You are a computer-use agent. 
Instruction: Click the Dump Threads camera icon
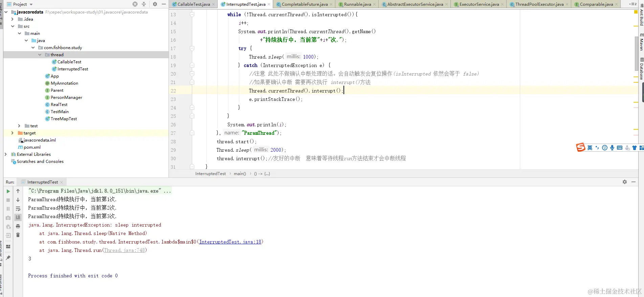click(8, 218)
